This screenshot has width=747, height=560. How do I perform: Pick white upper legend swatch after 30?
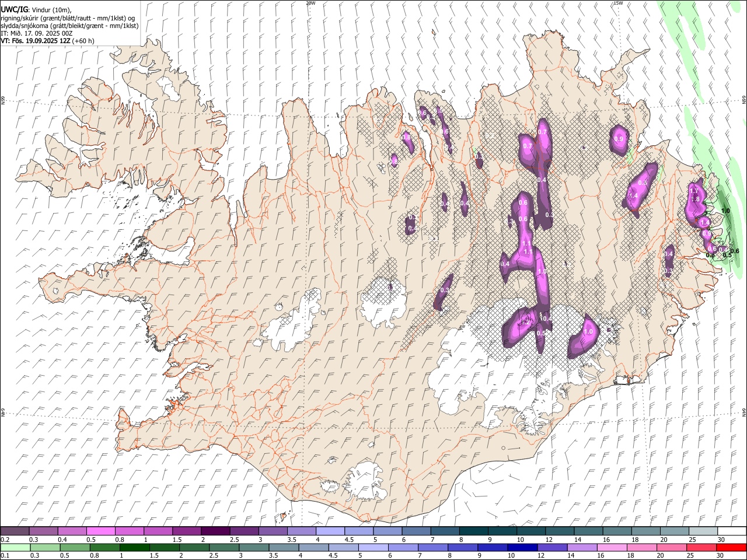tap(732, 531)
